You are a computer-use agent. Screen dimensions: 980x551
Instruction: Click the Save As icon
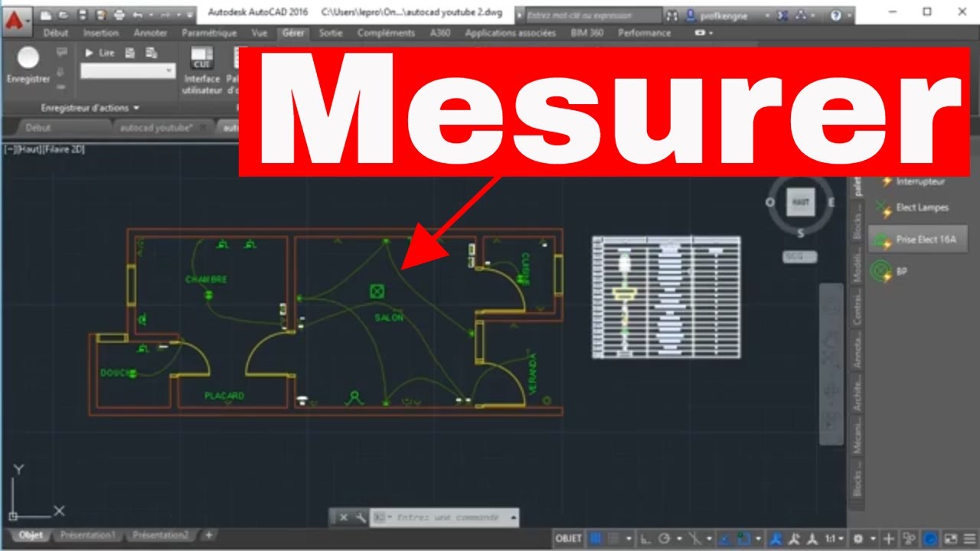[101, 15]
